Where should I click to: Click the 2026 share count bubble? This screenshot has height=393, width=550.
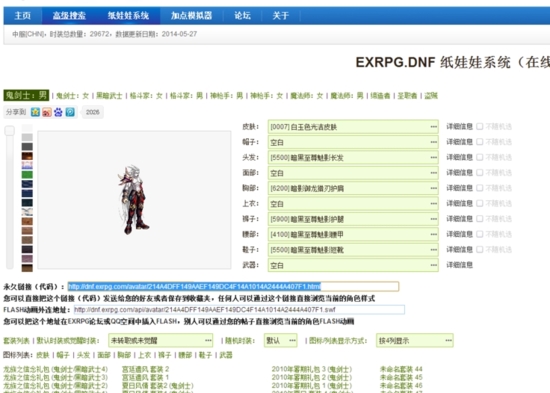[93, 112]
